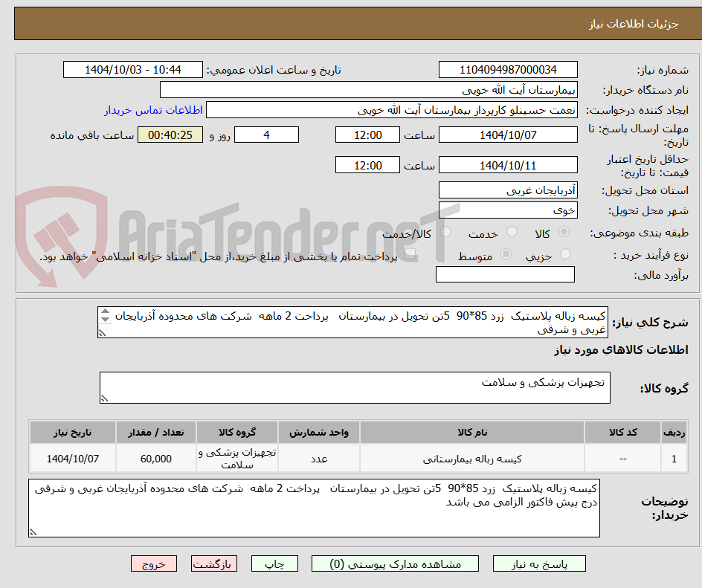Click resize handle of گروه کالا textarea

pyautogui.click(x=104, y=398)
